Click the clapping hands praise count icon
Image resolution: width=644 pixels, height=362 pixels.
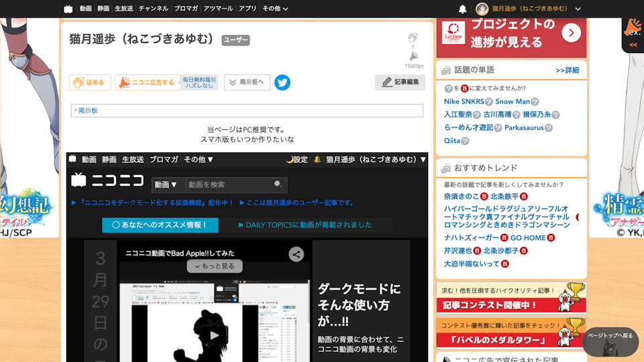coord(413,38)
